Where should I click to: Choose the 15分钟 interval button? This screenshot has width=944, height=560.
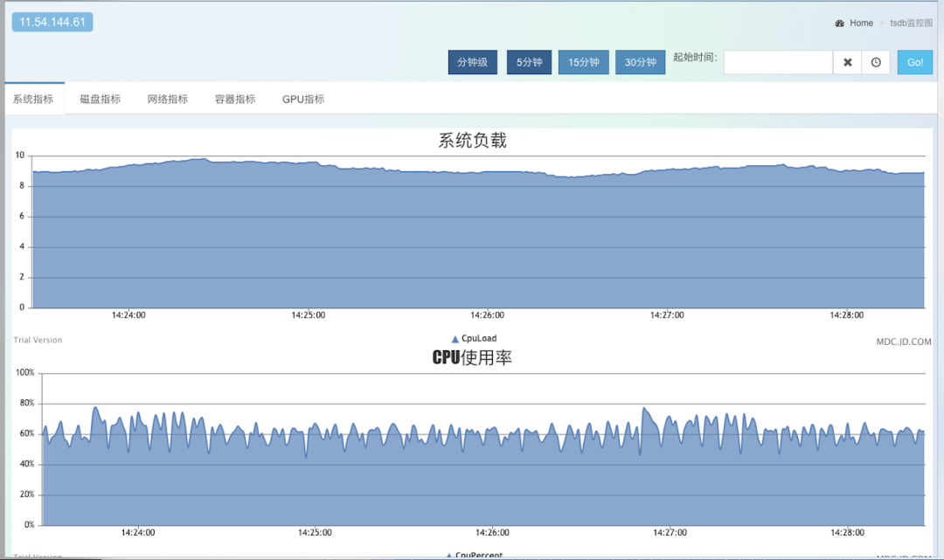click(583, 62)
